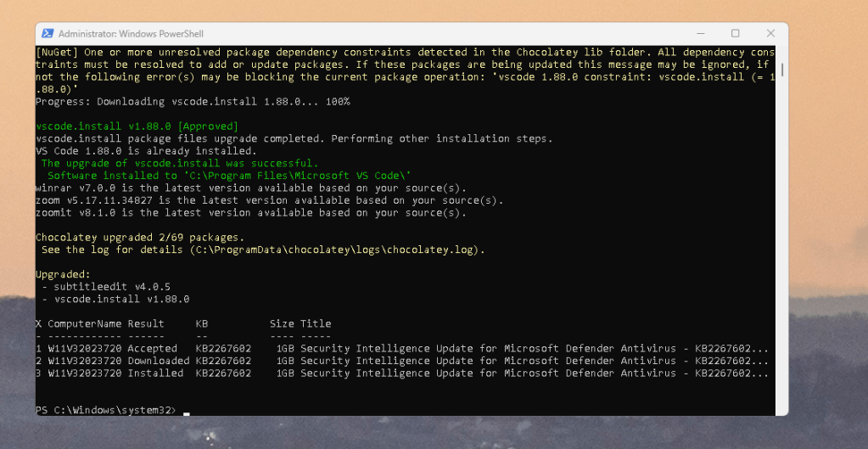The image size is (868, 449).
Task: Click the 'Result' column header
Action: click(x=146, y=324)
